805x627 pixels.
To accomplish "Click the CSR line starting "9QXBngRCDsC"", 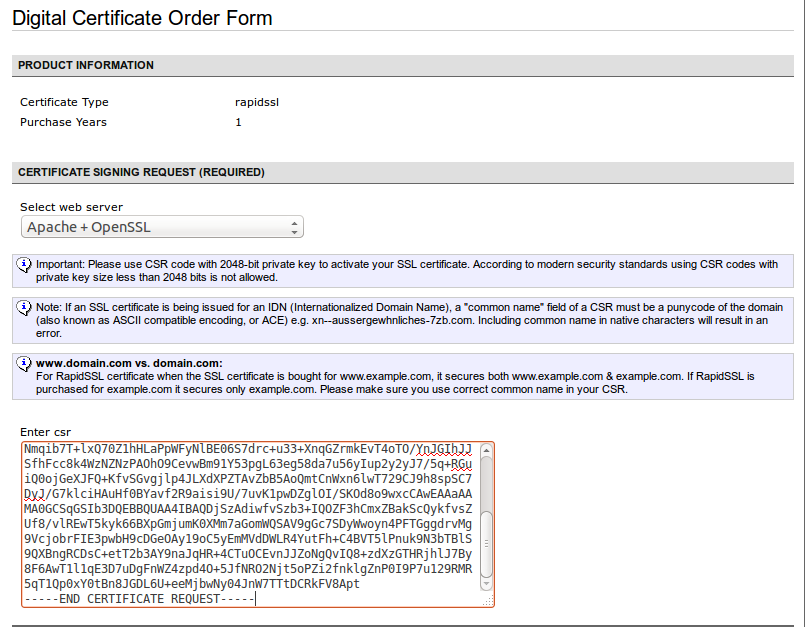I will pyautogui.click(x=248, y=554).
